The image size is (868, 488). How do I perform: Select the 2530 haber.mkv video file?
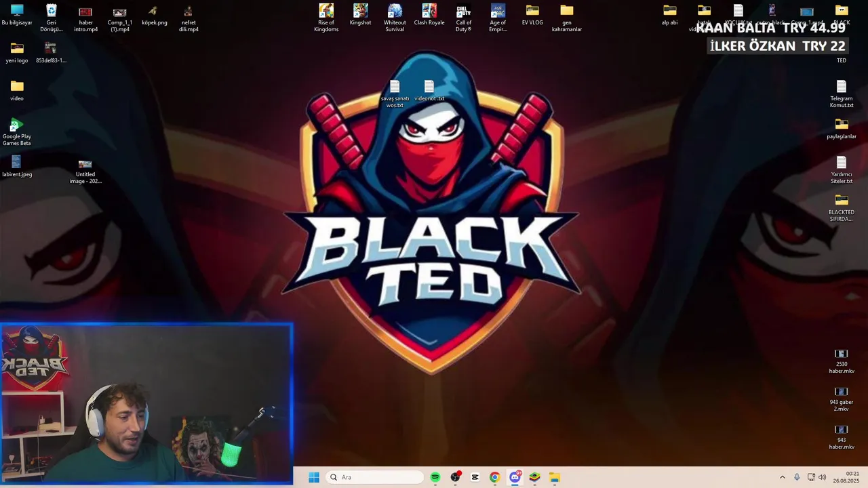[842, 361]
